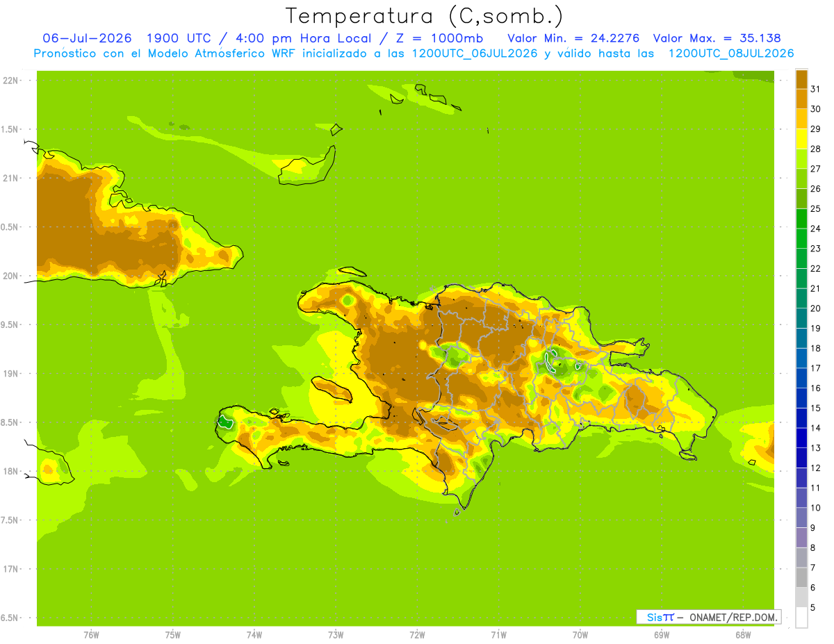
Task: Pick the gray swatch between 6 and 7
Action: point(801,577)
